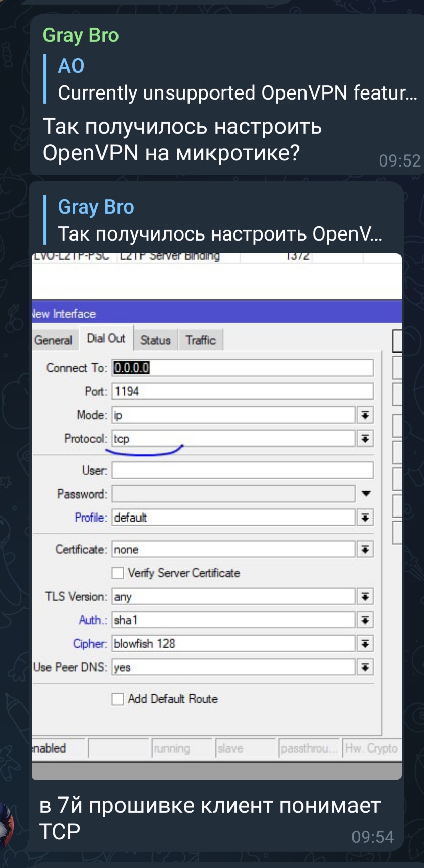Open the Mode dropdown arrow
Viewport: 424px width, 868px height.
365,415
